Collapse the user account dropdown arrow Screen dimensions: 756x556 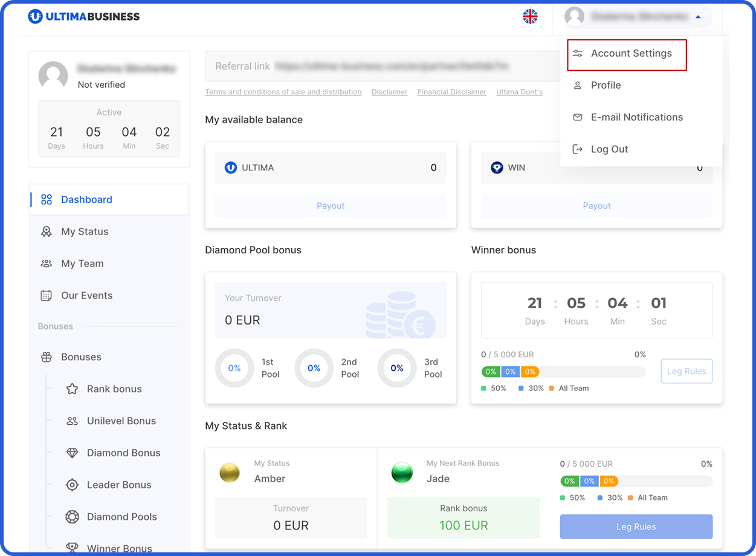coord(698,17)
